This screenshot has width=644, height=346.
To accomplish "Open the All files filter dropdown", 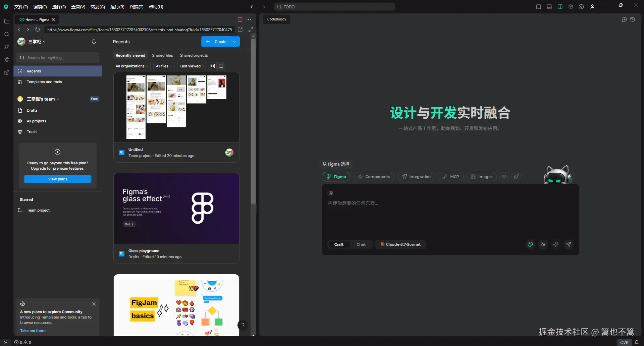I will 164,66.
